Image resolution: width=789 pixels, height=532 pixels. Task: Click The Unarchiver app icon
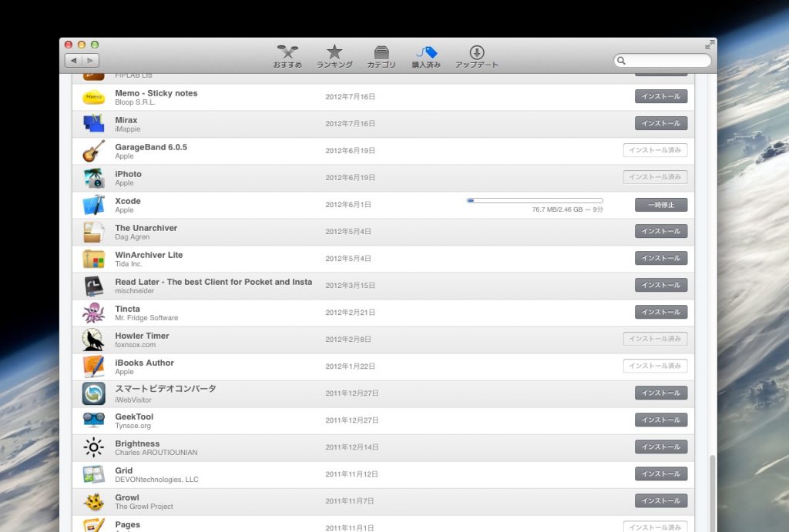pyautogui.click(x=93, y=232)
